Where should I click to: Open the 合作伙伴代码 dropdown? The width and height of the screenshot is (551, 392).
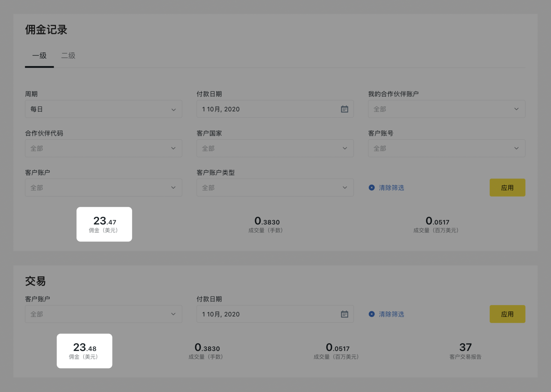(x=104, y=148)
